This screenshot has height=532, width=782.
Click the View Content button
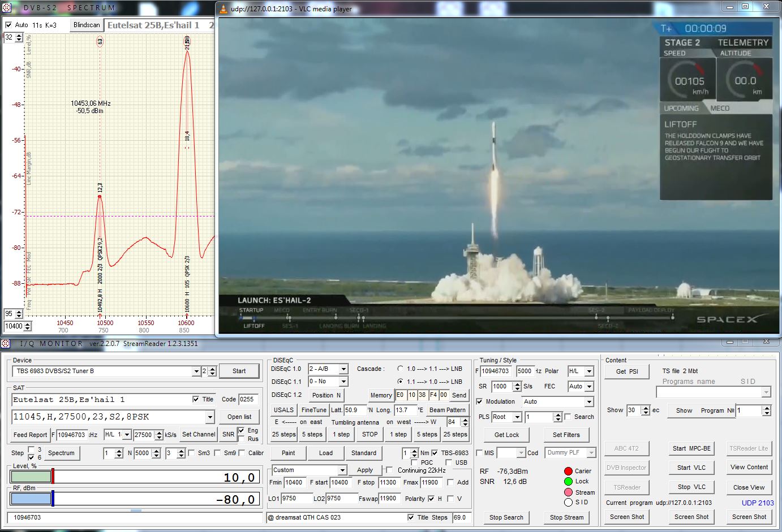click(749, 467)
